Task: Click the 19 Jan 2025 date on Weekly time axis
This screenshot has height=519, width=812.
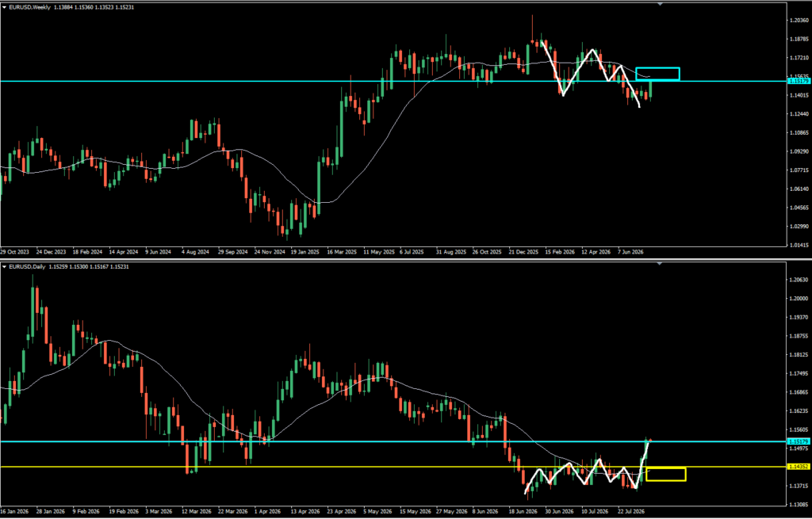Action: pyautogui.click(x=305, y=252)
